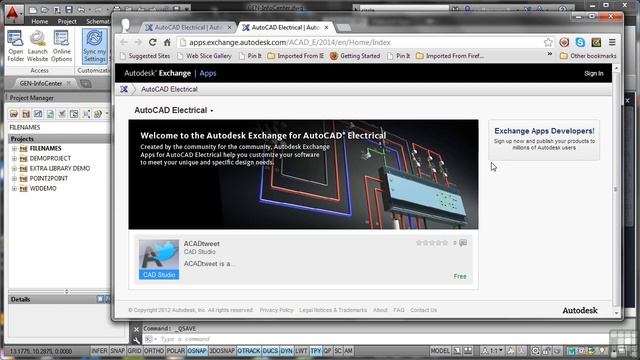Toggle INFER in status bar
This screenshot has height=360, width=640.
(99, 351)
